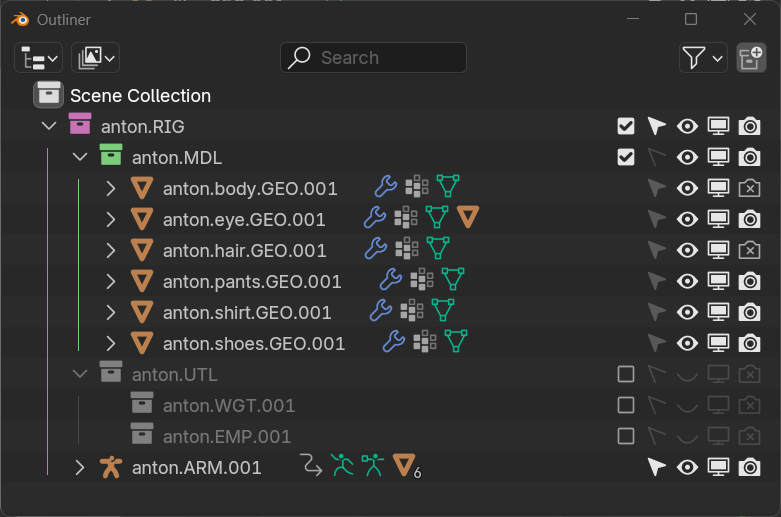Toggle anton.ARM.001 selectable arrow icon
Screen dimensions: 781x517
coord(656,468)
